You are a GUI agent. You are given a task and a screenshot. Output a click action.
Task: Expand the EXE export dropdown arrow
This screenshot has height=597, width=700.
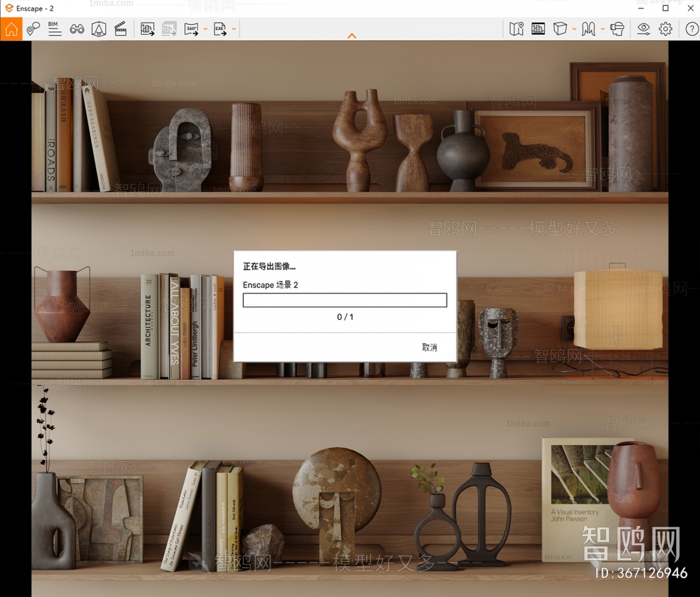click(x=234, y=29)
